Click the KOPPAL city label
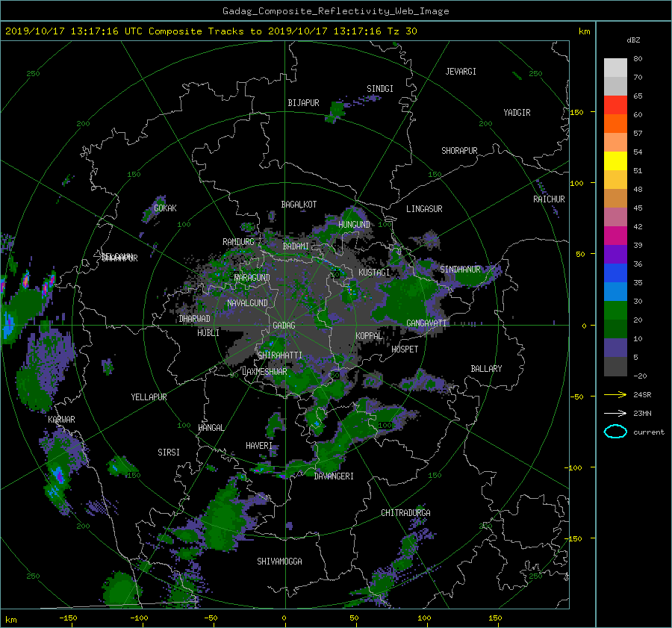The width and height of the screenshot is (672, 628). click(369, 336)
